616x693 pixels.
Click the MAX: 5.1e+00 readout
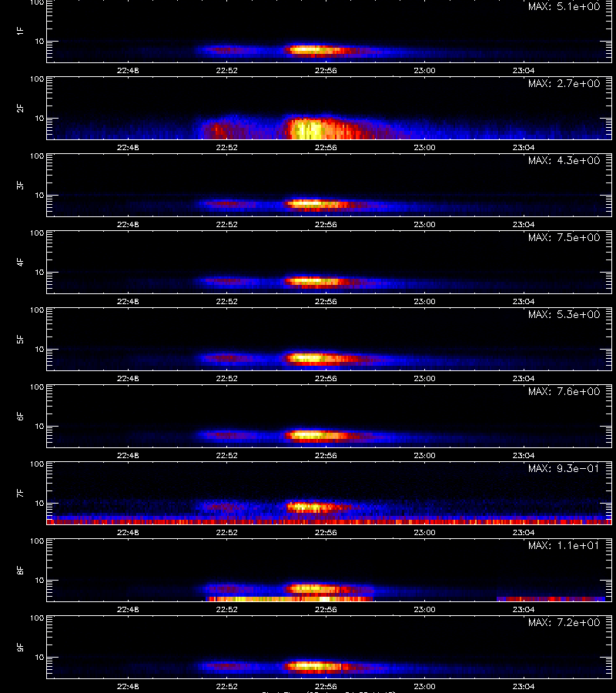pyautogui.click(x=564, y=7)
